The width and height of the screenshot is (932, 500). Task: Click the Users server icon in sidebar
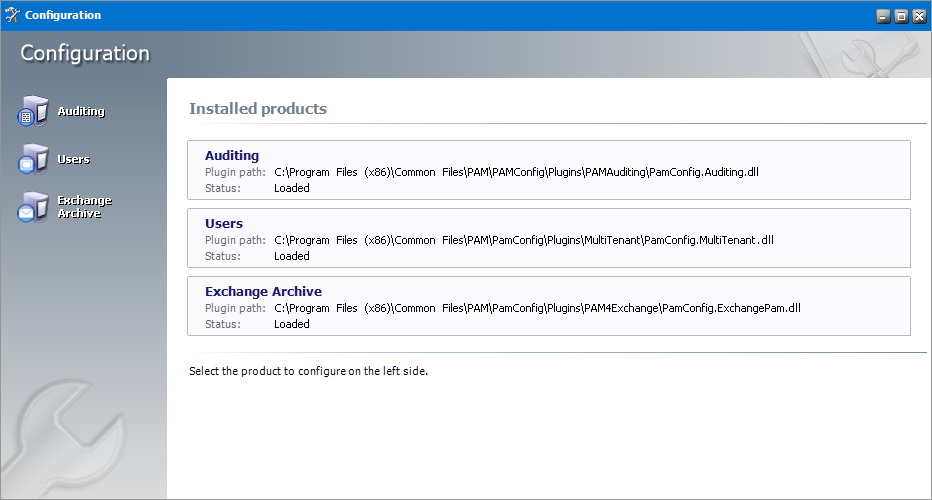(32, 159)
